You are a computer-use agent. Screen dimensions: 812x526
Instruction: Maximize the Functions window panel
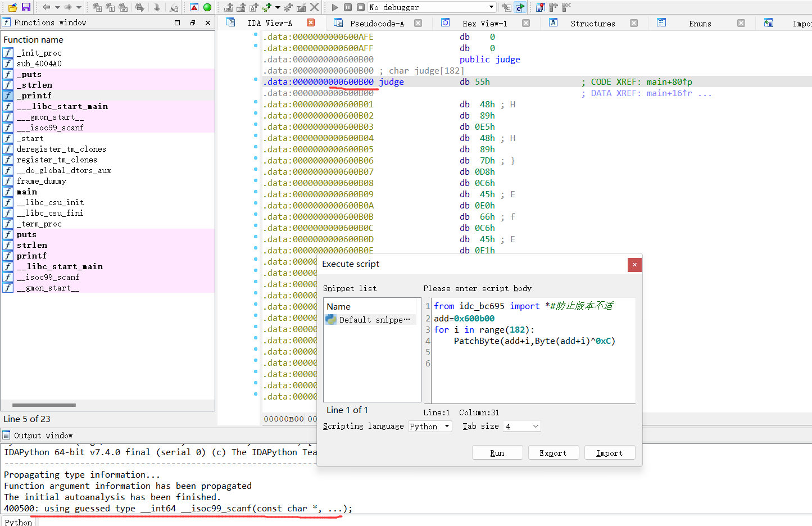(x=178, y=22)
